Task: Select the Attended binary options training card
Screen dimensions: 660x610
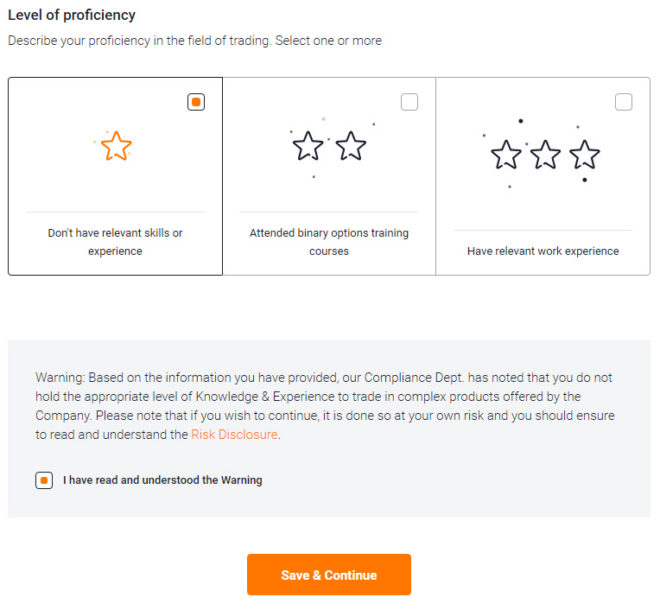Action: [329, 176]
